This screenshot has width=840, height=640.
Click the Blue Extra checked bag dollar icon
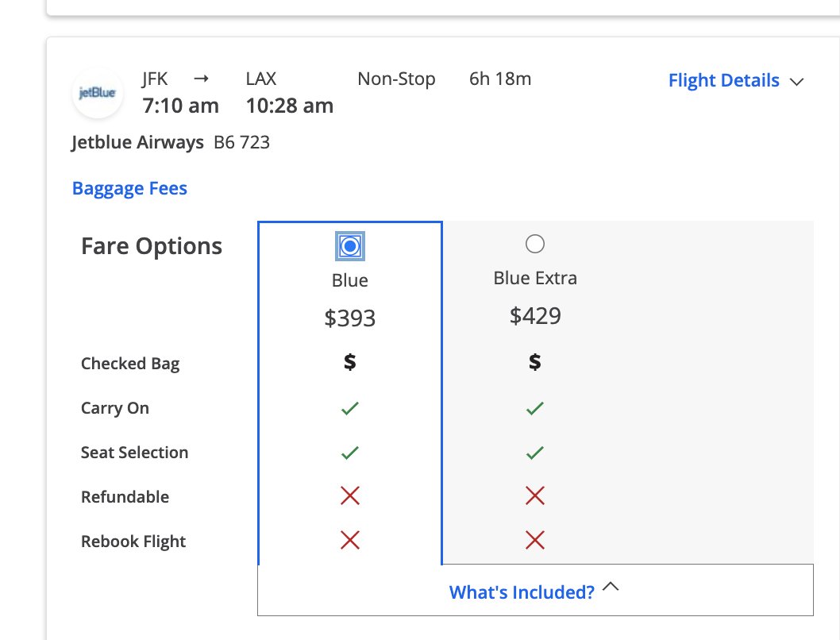click(535, 363)
